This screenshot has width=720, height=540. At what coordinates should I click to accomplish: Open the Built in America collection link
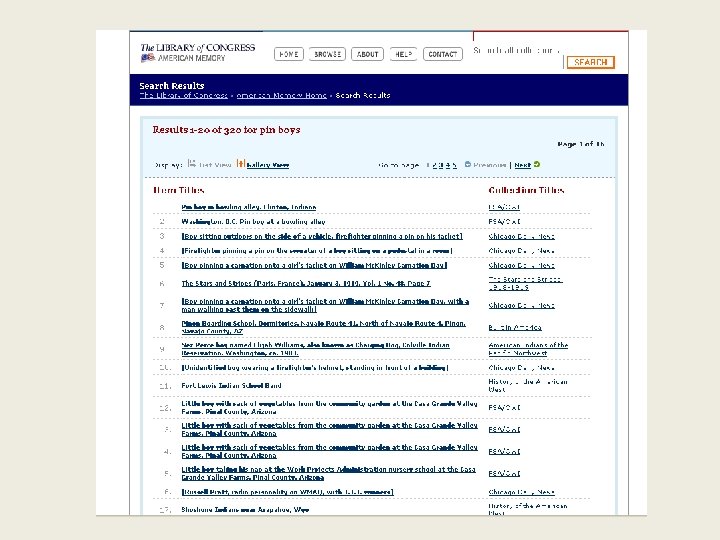pyautogui.click(x=515, y=327)
